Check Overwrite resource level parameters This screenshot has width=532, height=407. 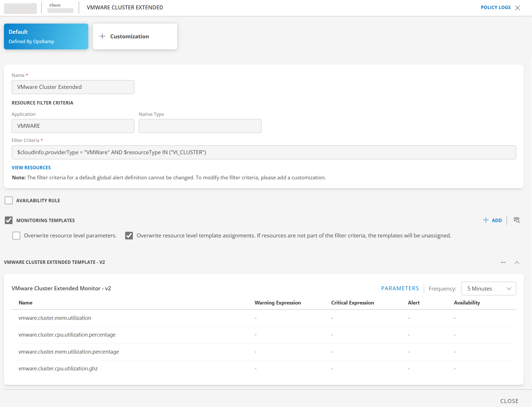[x=16, y=236]
